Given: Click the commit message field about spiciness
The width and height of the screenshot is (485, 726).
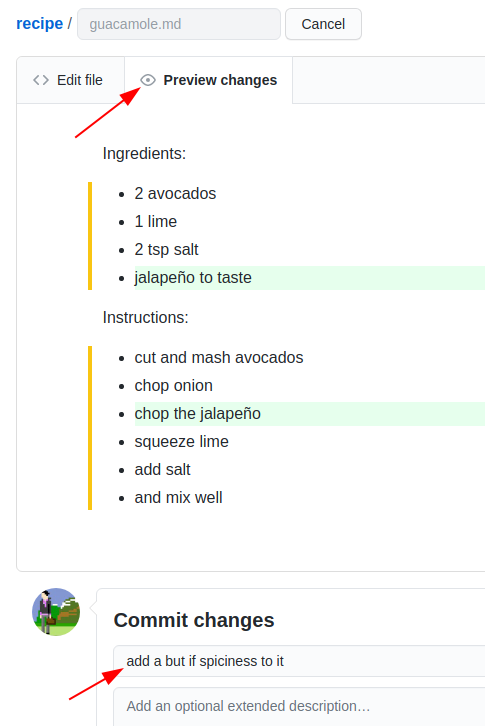Looking at the screenshot, I should tap(299, 661).
